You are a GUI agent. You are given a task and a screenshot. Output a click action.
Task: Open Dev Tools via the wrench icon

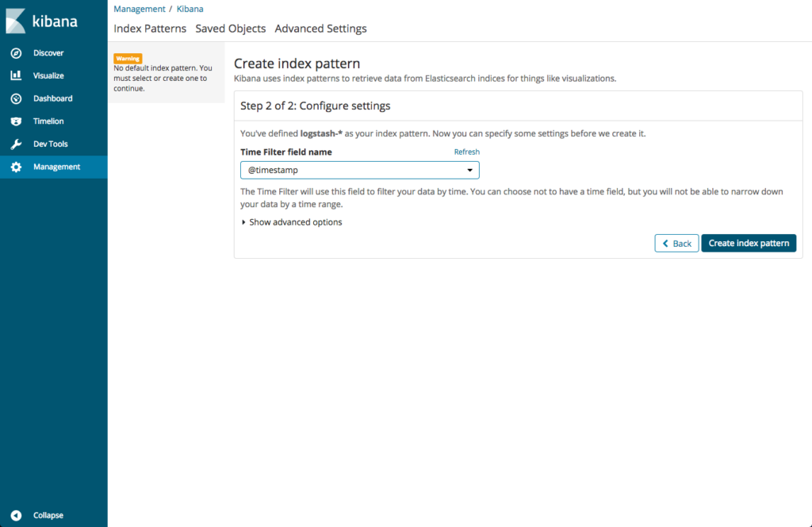[16, 144]
